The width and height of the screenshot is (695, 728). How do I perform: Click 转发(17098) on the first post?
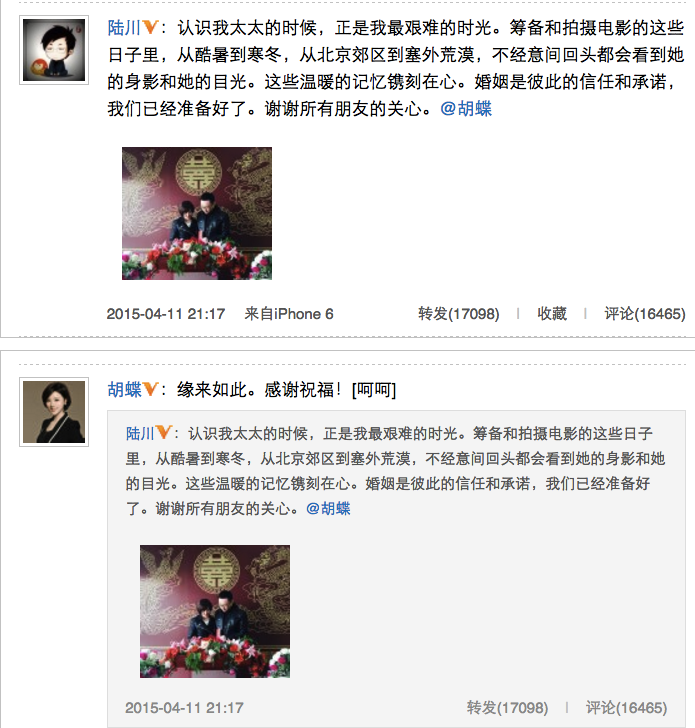point(459,314)
